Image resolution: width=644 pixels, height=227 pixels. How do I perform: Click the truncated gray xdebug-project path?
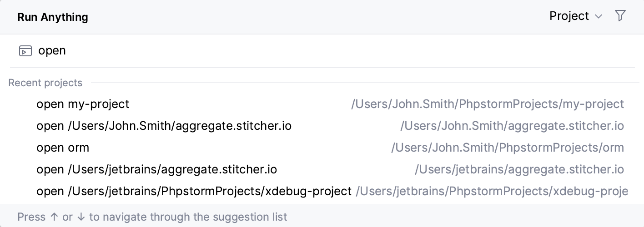tap(491, 191)
